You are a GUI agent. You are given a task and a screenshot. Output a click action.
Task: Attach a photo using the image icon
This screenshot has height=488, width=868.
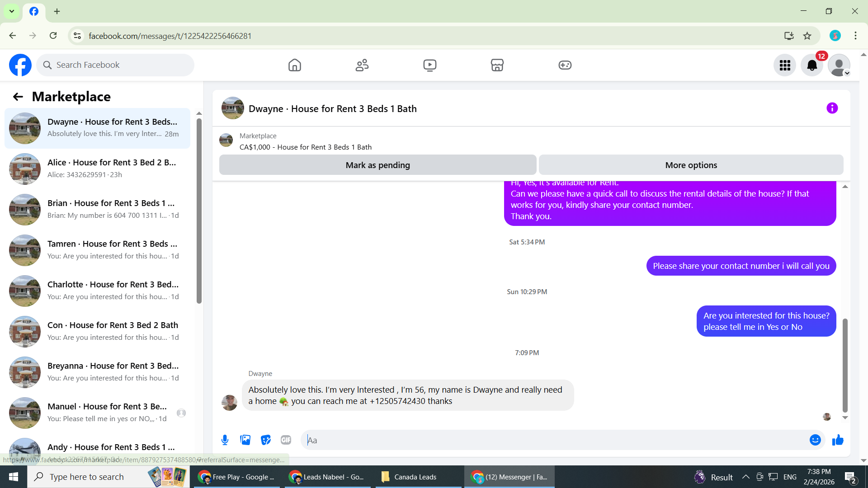(x=245, y=440)
